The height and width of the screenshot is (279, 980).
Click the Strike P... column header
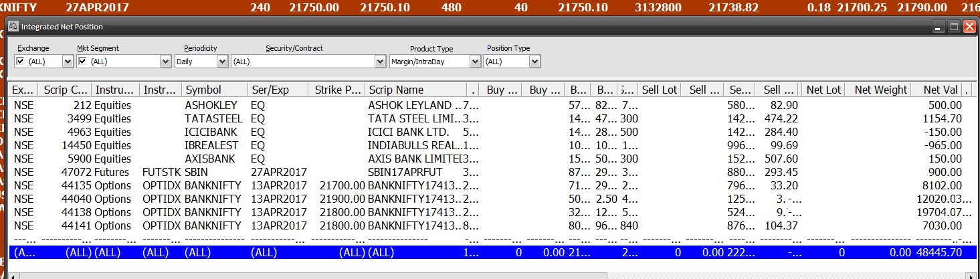point(336,90)
